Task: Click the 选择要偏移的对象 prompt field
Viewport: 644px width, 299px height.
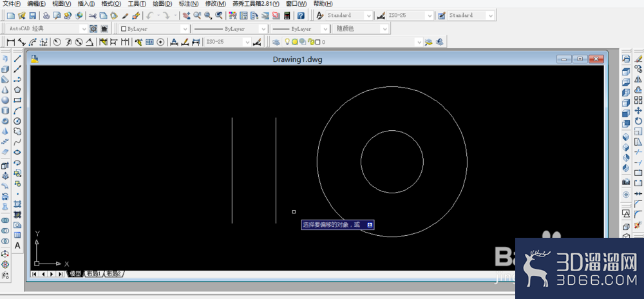Action: pyautogui.click(x=337, y=225)
